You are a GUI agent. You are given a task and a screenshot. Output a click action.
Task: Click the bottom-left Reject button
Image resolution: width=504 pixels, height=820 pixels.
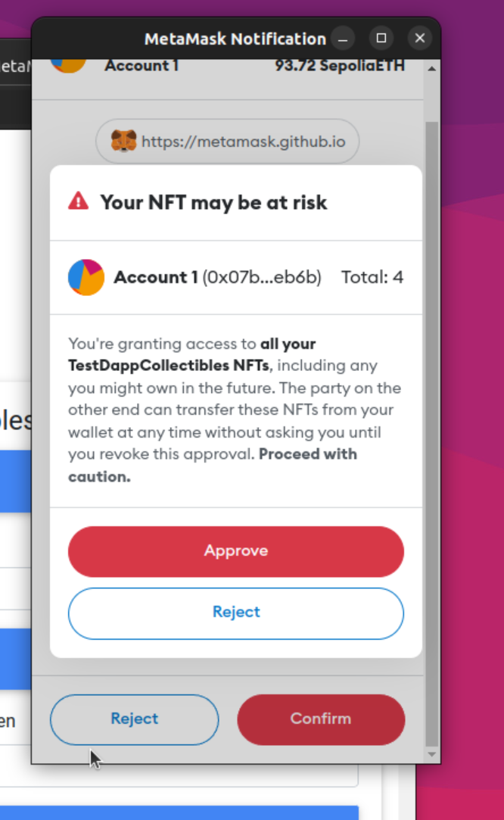[x=134, y=719]
